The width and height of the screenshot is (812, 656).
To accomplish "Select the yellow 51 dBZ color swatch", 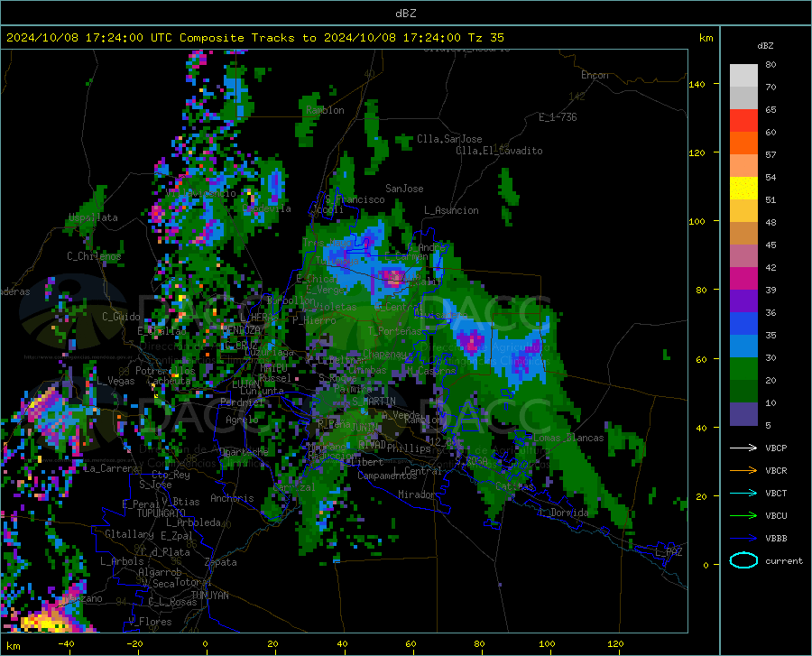I will [x=743, y=189].
